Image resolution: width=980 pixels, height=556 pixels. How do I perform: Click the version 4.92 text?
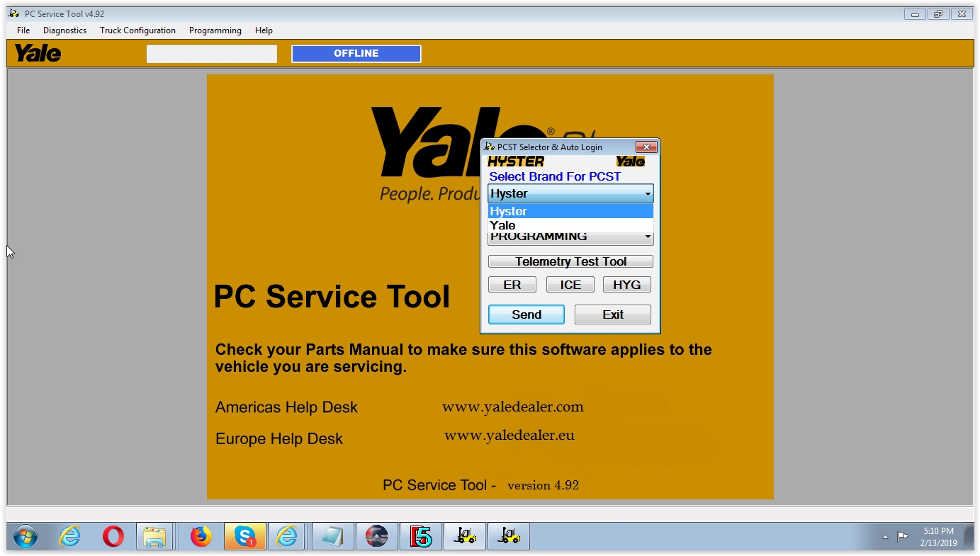tap(543, 485)
